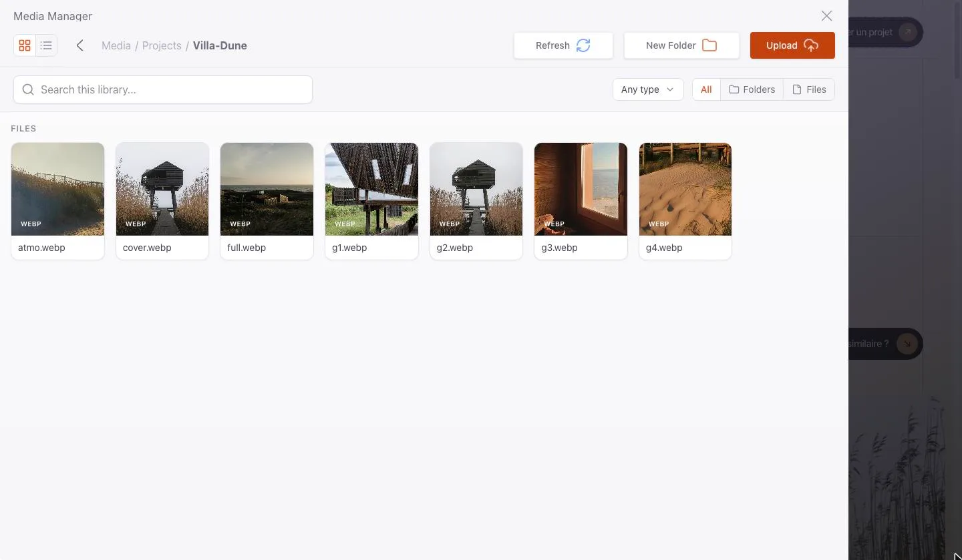This screenshot has width=962, height=560.
Task: Create a New Folder
Action: [681, 45]
